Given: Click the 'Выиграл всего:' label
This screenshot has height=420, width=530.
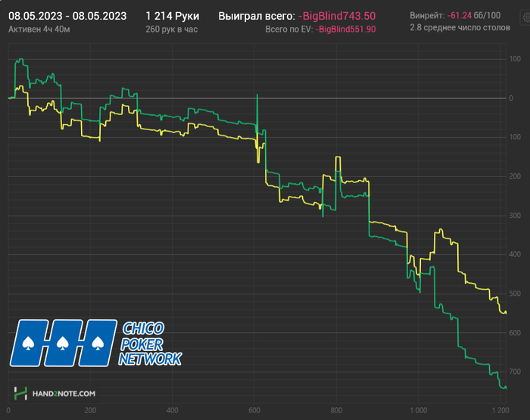Looking at the screenshot, I should tap(257, 16).
